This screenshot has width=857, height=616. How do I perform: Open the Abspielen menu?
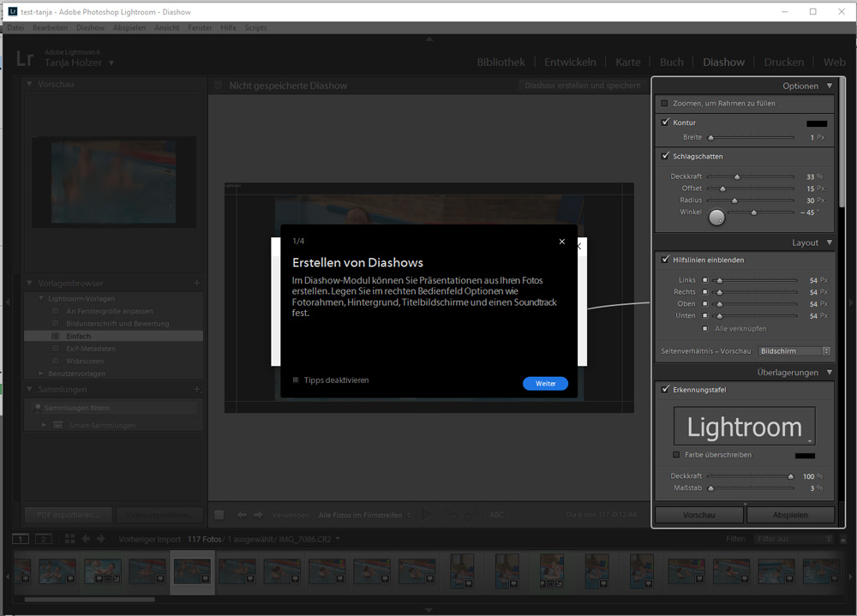tap(129, 28)
